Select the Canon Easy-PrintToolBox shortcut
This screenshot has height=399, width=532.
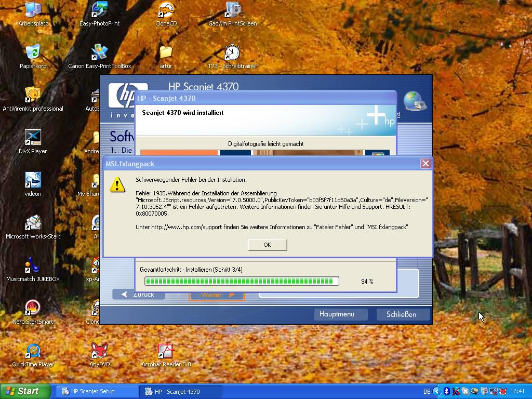pyautogui.click(x=99, y=57)
